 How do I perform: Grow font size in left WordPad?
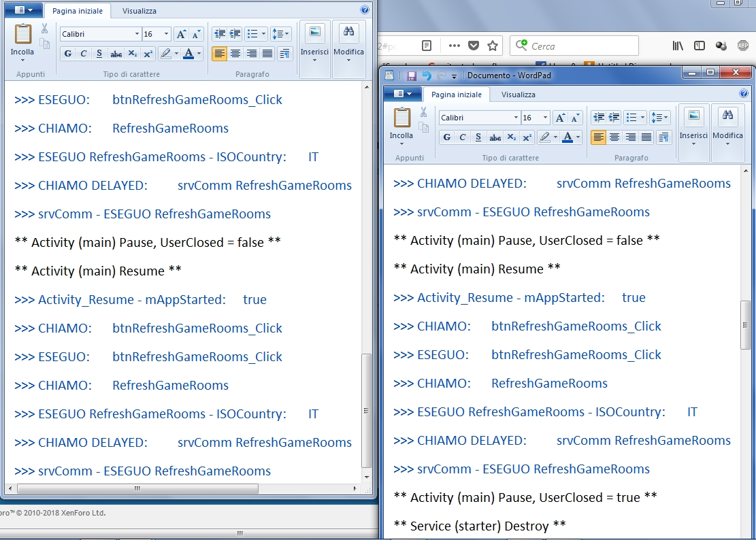click(181, 34)
